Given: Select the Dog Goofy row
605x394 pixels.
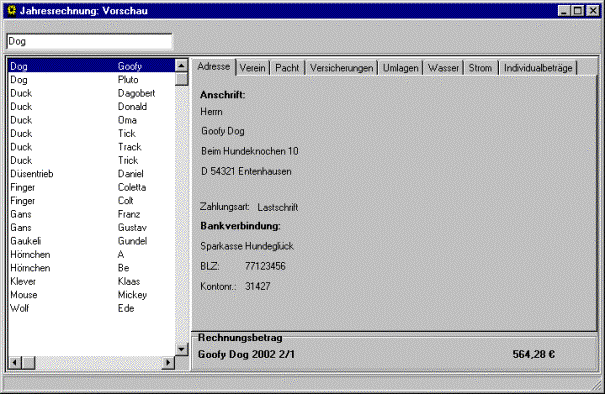Looking at the screenshot, I should pos(92,66).
